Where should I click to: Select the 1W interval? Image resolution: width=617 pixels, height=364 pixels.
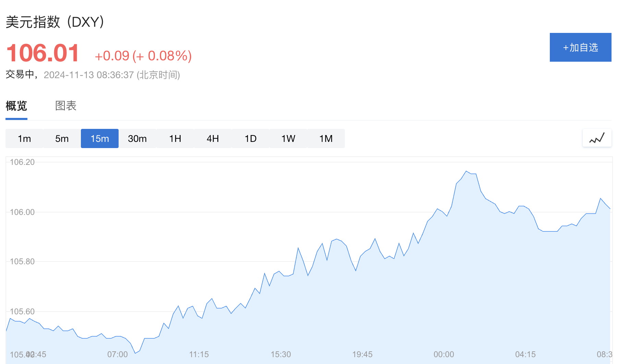click(x=288, y=138)
